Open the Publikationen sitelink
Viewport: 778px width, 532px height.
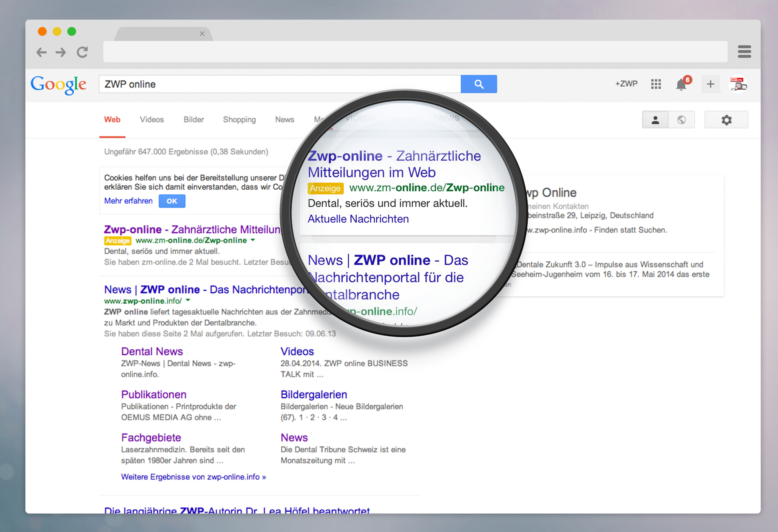pyautogui.click(x=154, y=395)
